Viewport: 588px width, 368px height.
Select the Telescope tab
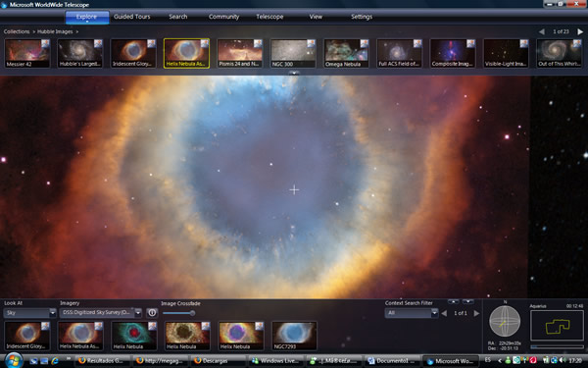click(x=269, y=17)
